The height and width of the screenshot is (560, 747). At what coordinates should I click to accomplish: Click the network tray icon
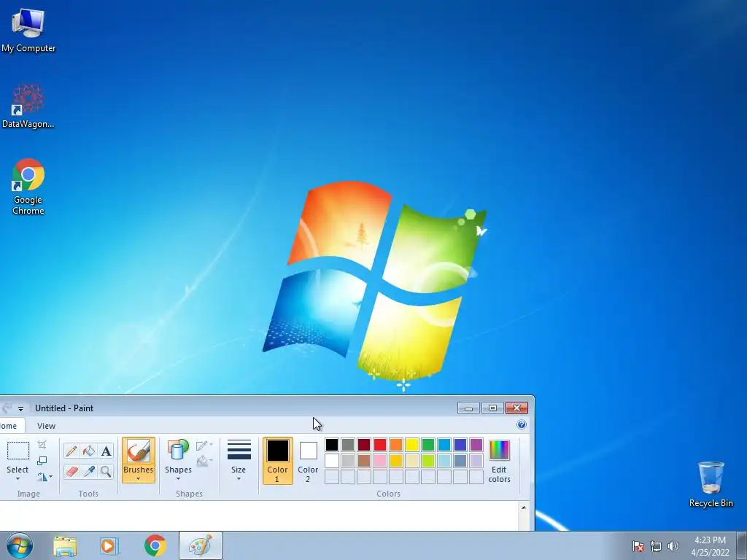tap(656, 546)
